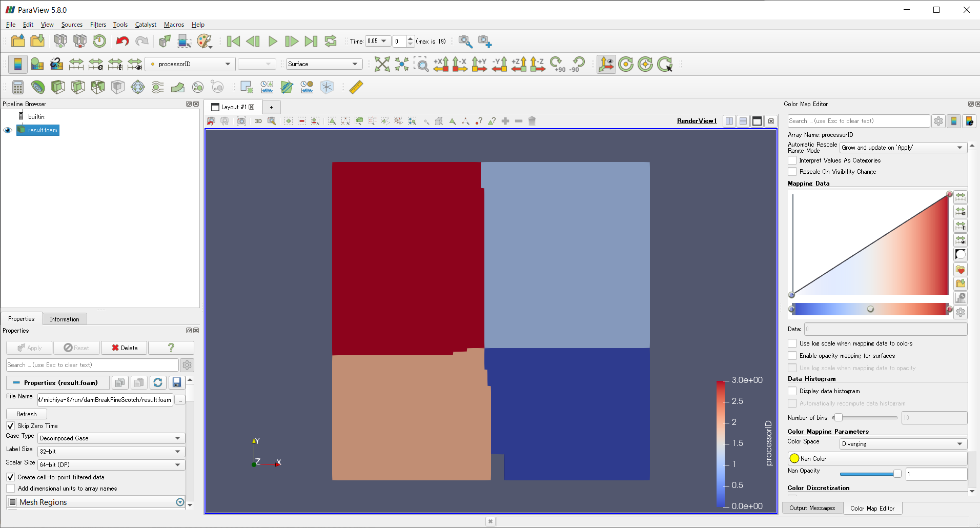Click the Clip filter icon
This screenshot has height=528, width=980.
[58, 87]
